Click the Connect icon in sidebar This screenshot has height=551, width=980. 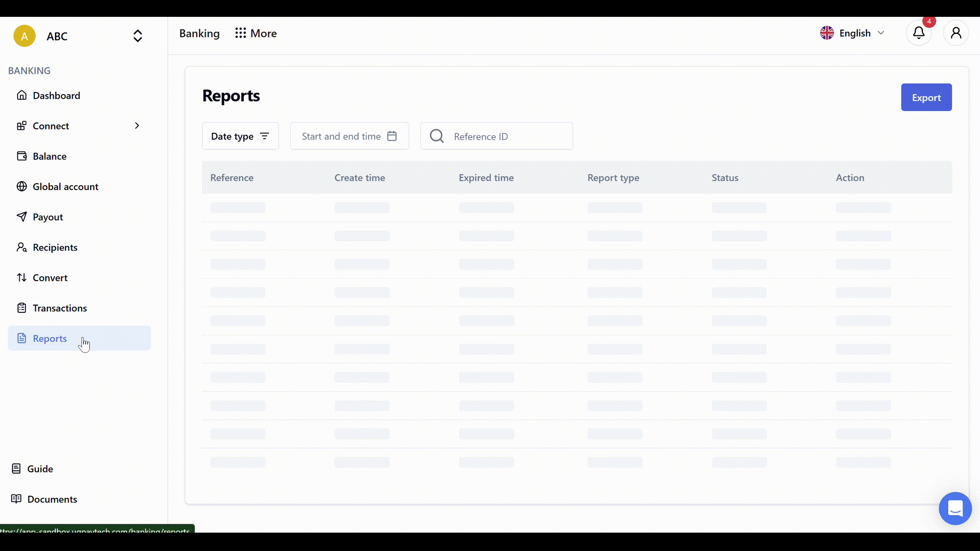coord(22,126)
